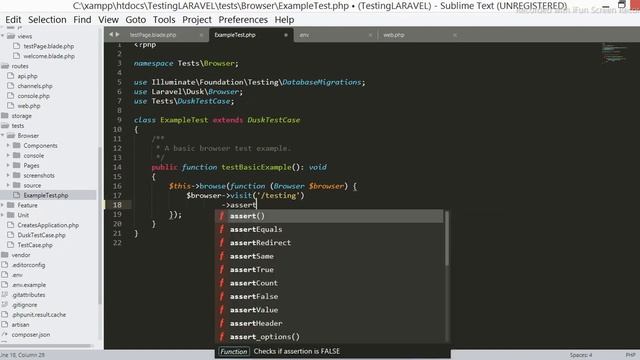Open TestCase.php in the sidebar
Viewport: 640px width, 360px height.
(35, 245)
